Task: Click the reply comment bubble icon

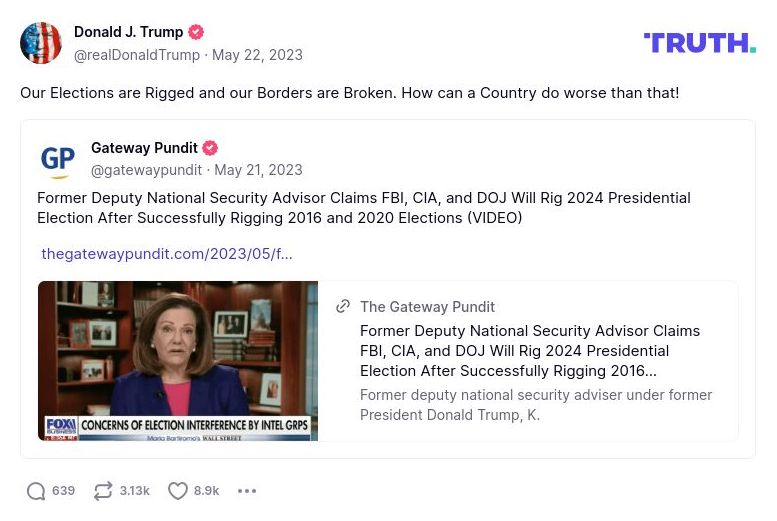Action: coord(36,491)
